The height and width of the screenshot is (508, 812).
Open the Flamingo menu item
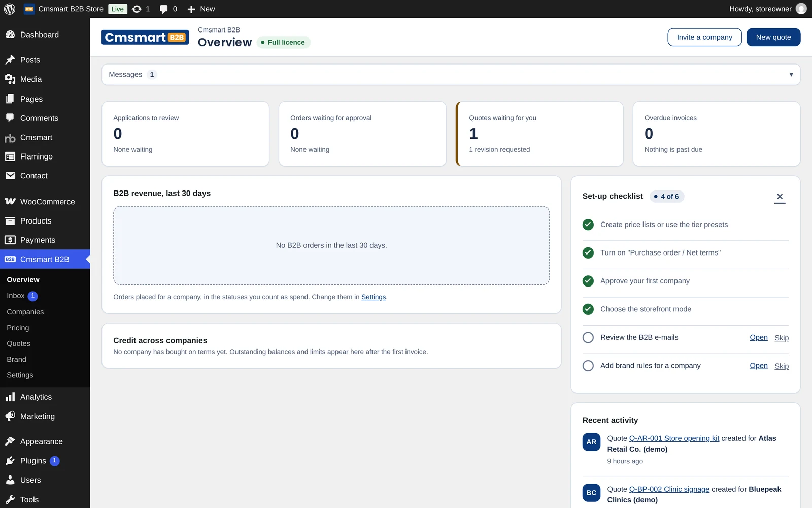pyautogui.click(x=45, y=156)
